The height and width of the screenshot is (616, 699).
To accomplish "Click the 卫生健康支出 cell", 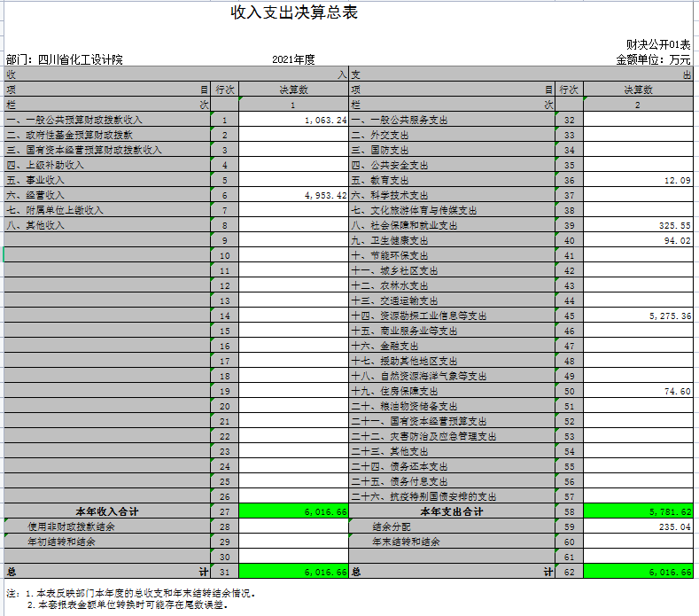I will [452, 240].
